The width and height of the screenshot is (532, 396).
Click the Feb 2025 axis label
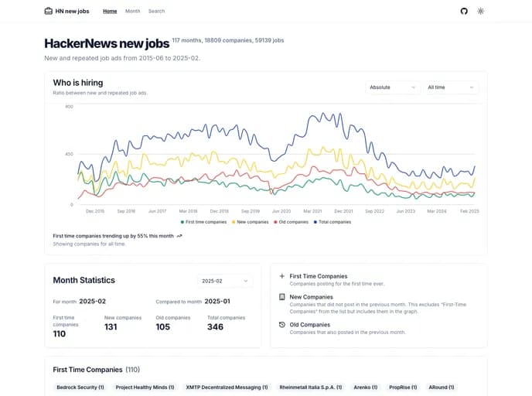(469, 211)
